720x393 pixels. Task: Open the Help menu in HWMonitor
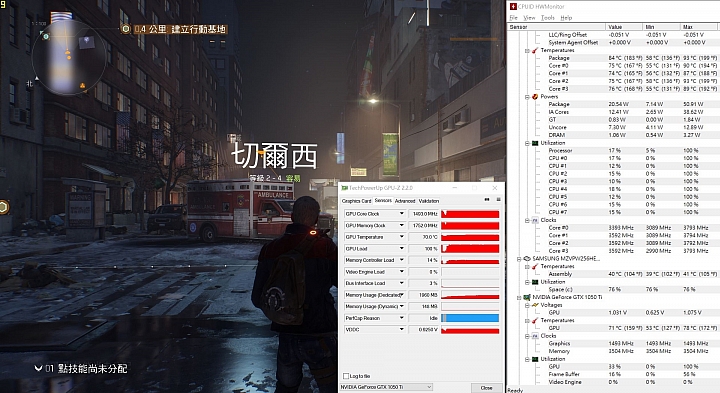[566, 17]
